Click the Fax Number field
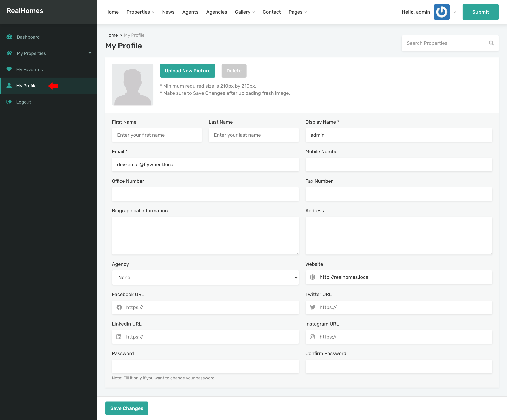Image resolution: width=507 pixels, height=420 pixels. click(x=399, y=194)
